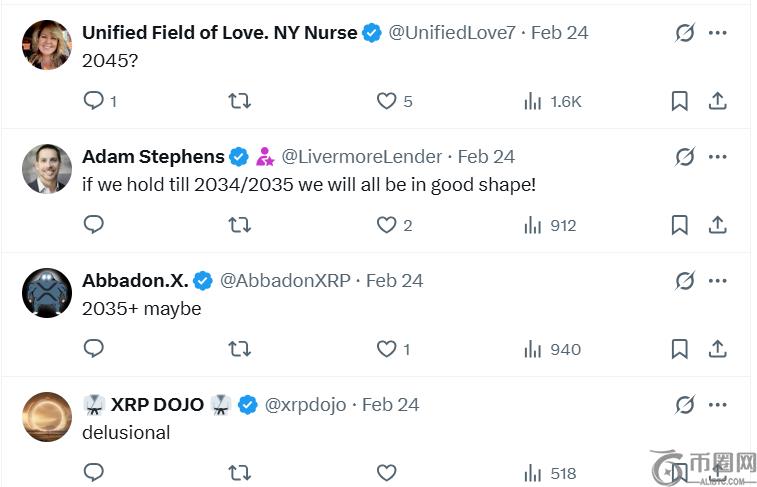Open Adam Stephens' profile picture
The image size is (757, 487).
47,169
